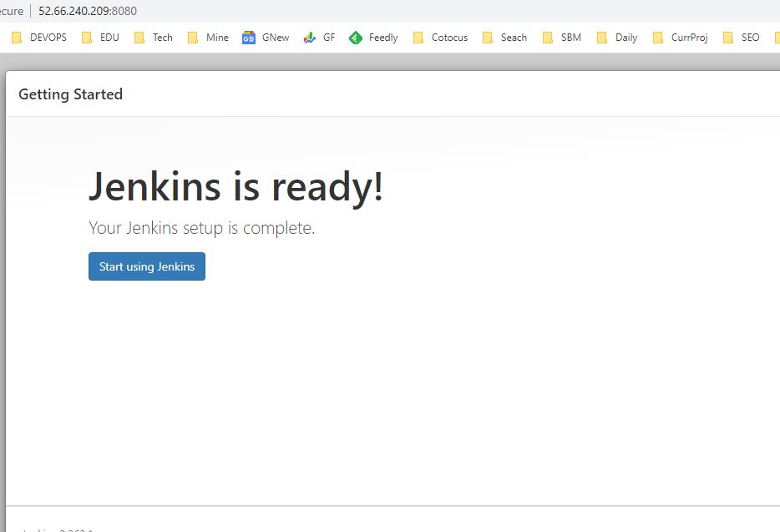Viewport: 780px width, 532px height.
Task: Open the SEO bookmark folder
Action: coord(742,38)
